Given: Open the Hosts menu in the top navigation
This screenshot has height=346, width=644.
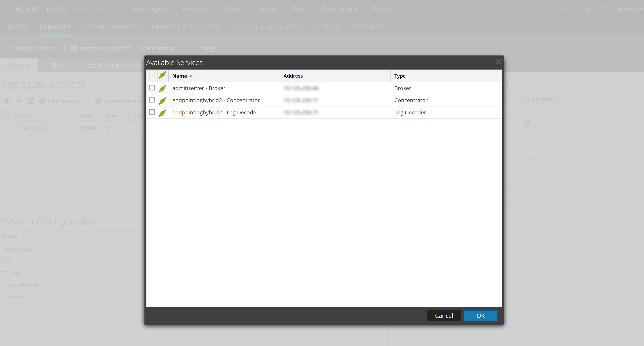Looking at the screenshot, I should (268, 9).
